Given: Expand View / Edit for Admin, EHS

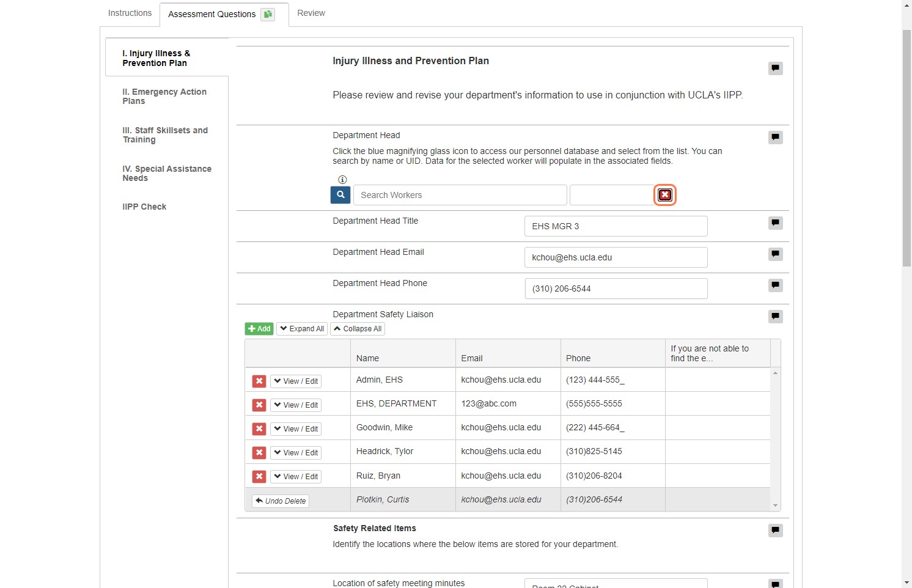Looking at the screenshot, I should point(296,381).
